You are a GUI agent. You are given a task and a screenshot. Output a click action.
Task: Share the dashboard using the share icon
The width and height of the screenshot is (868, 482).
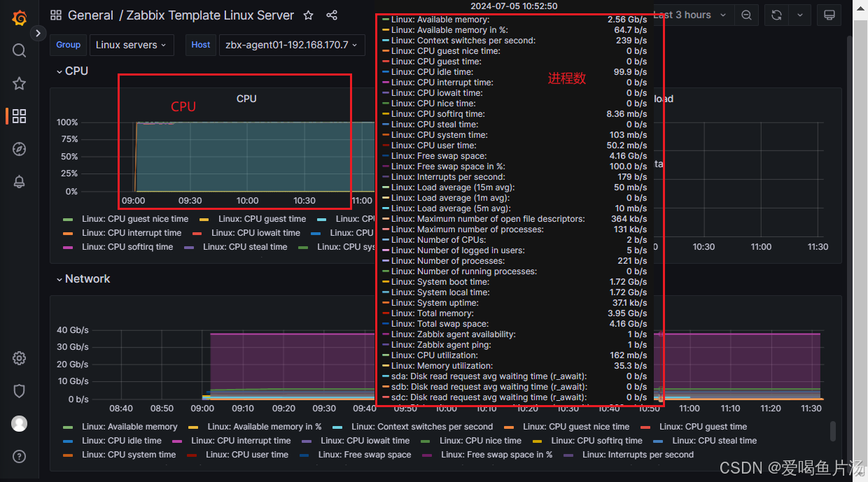(x=332, y=15)
